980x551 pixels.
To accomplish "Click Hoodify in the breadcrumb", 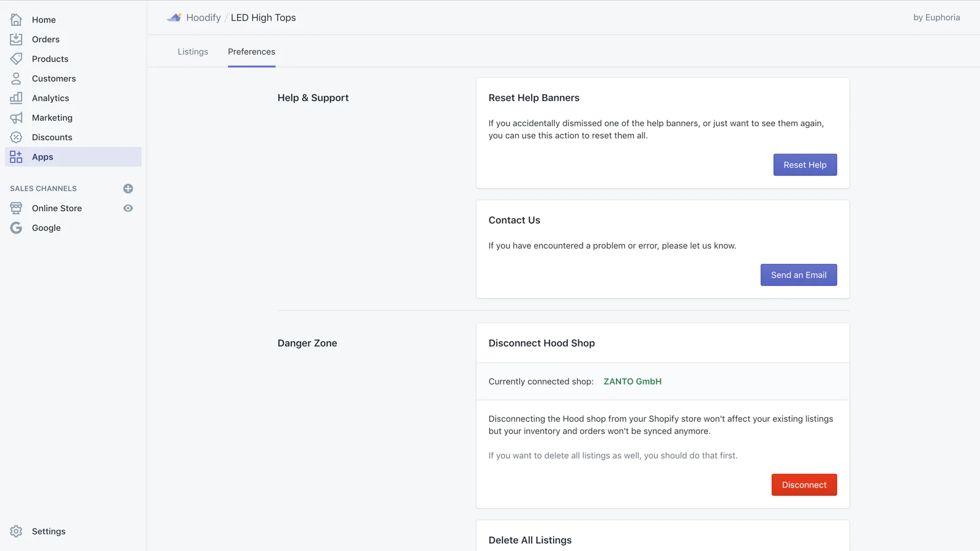I will (x=203, y=18).
